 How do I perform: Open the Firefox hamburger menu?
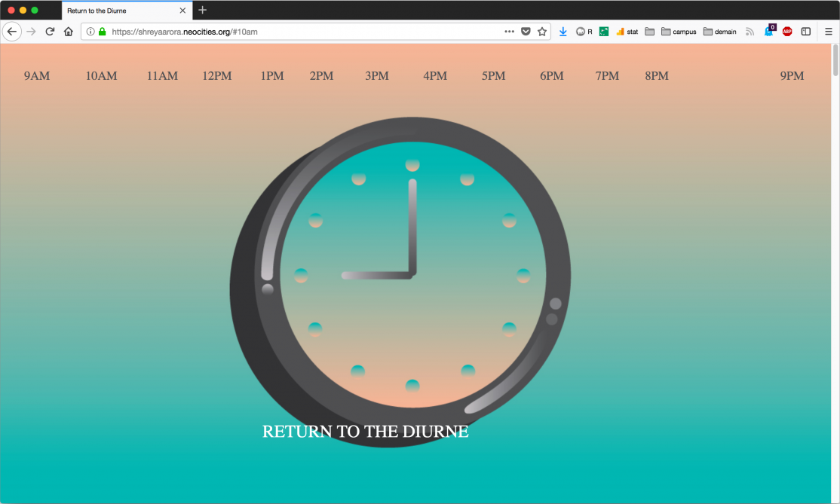828,32
